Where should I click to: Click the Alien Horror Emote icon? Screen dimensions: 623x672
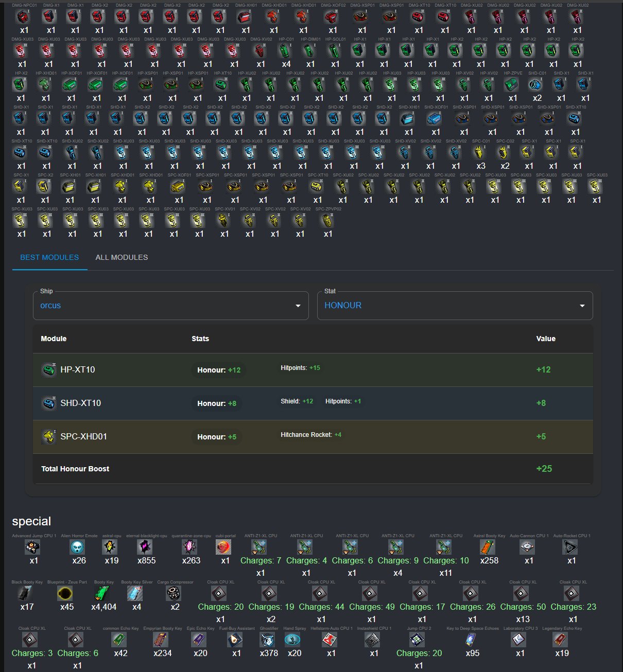click(x=78, y=547)
